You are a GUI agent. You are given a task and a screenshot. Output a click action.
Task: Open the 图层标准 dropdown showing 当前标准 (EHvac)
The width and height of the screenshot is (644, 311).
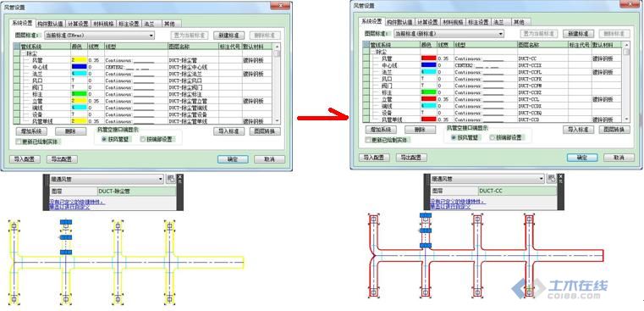(99, 36)
